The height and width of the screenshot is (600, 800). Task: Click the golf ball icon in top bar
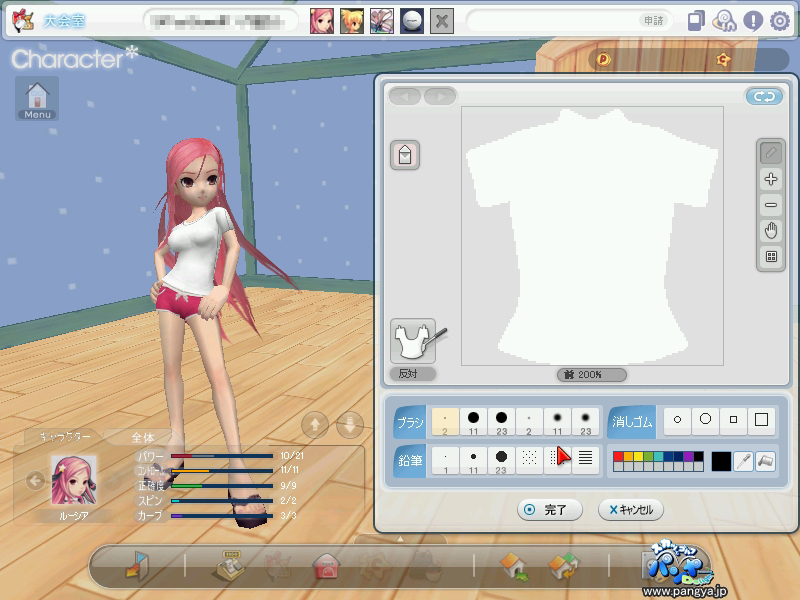(412, 21)
